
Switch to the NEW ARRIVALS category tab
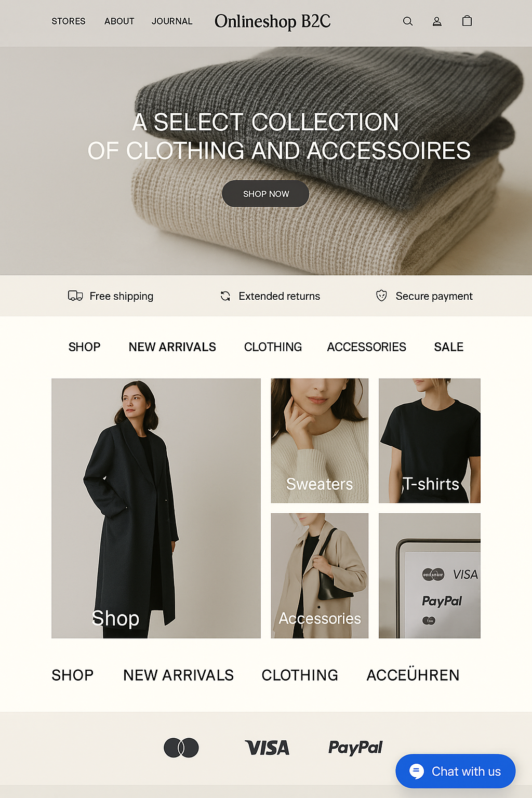click(x=172, y=347)
